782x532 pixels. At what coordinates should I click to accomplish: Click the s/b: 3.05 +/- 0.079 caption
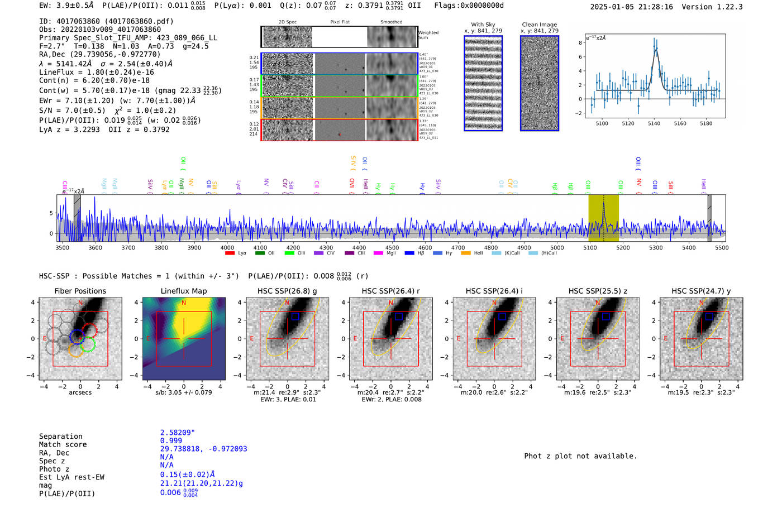(184, 392)
